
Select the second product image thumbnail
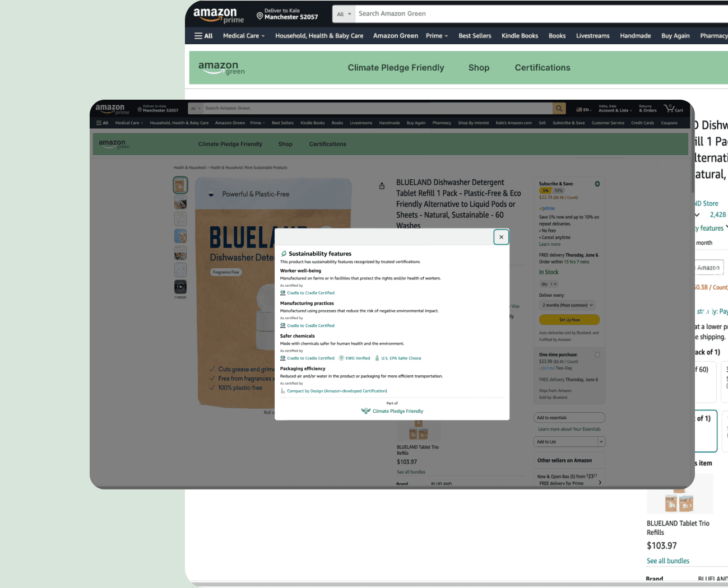[180, 202]
